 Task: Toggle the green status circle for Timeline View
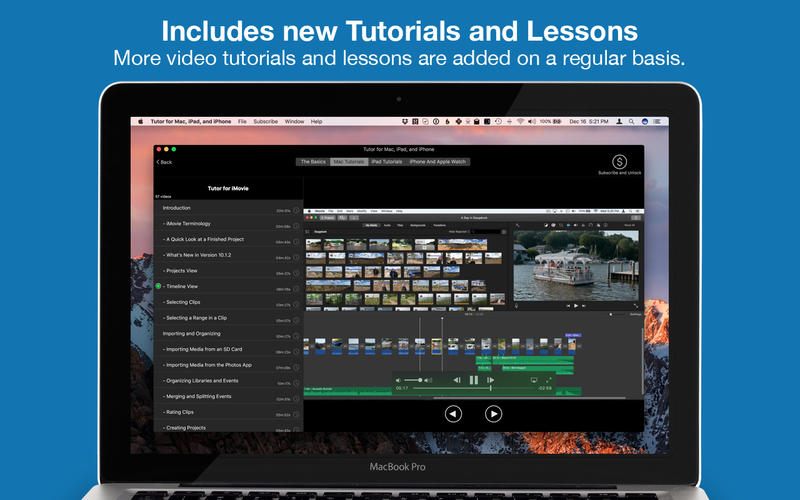pos(158,286)
